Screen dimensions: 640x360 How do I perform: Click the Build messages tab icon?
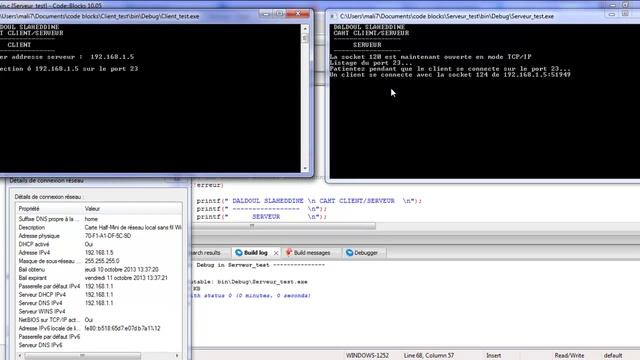[x=289, y=253]
